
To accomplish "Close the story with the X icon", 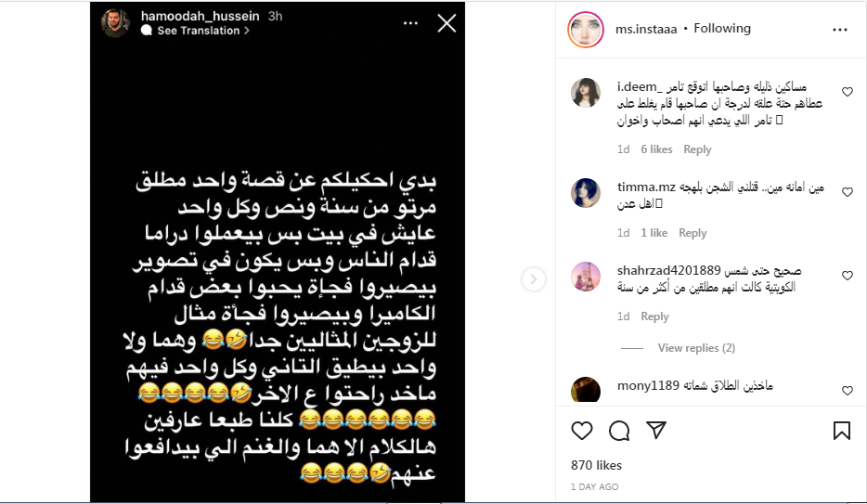I will coord(446,23).
